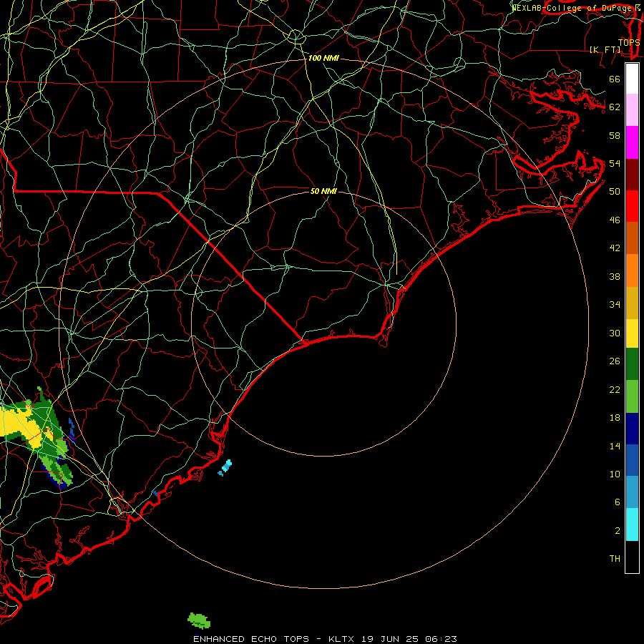This screenshot has height=644, width=644.
Task: Click legend value '18'
Action: [x=615, y=418]
